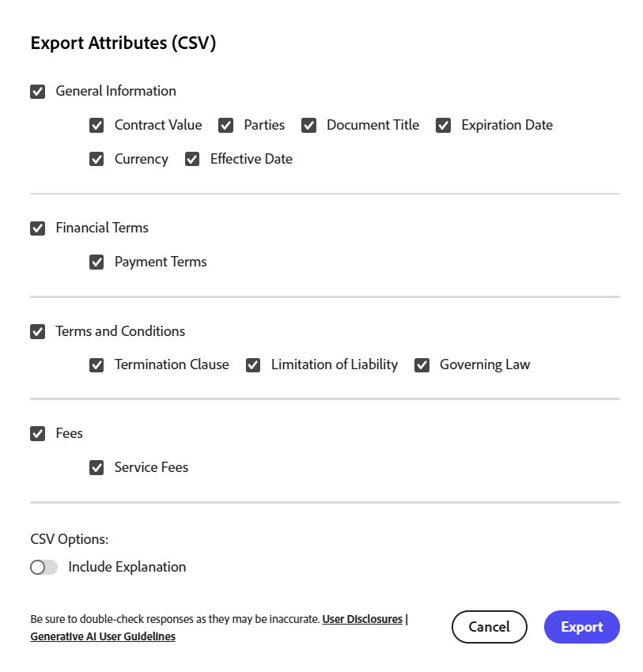Uncheck the Financial Terms group checkbox
This screenshot has height=672, width=643.
[38, 228]
